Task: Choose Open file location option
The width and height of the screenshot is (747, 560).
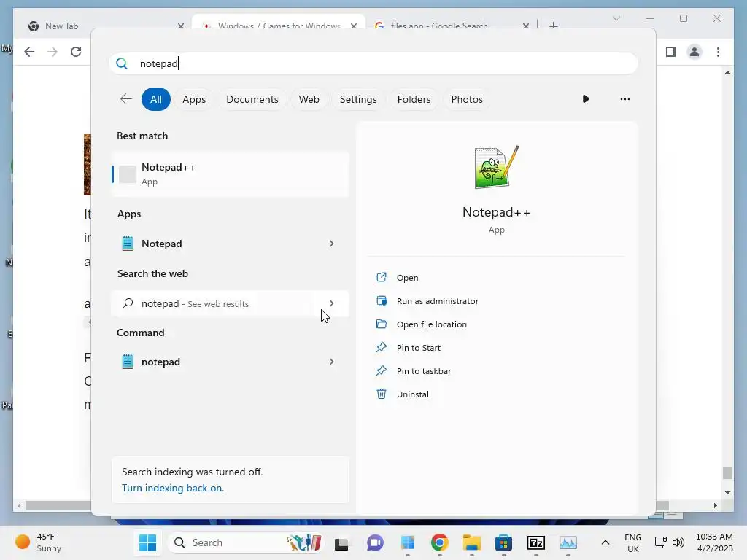Action: click(x=432, y=324)
